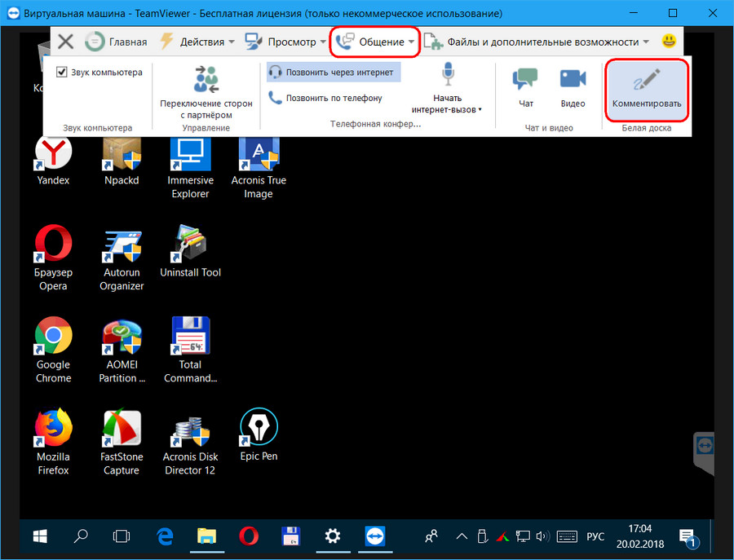The height and width of the screenshot is (560, 734).
Task: Click the USB safely remove tray icon
Action: [483, 536]
